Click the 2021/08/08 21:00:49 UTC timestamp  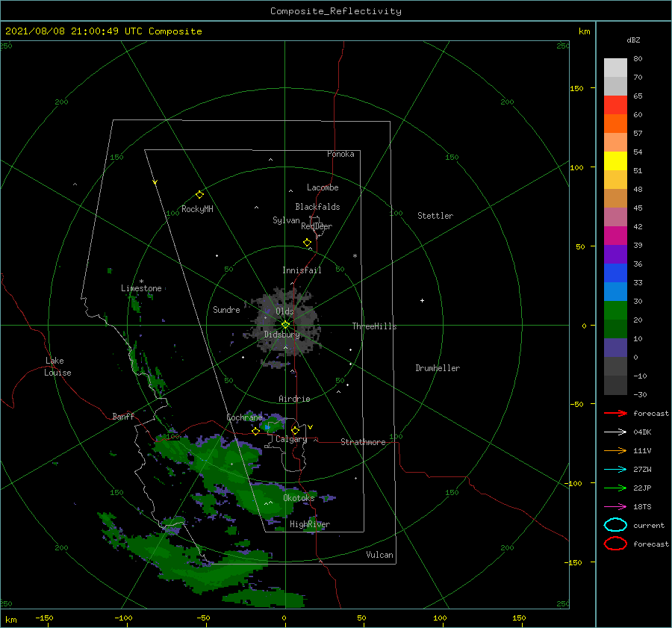pyautogui.click(x=103, y=31)
